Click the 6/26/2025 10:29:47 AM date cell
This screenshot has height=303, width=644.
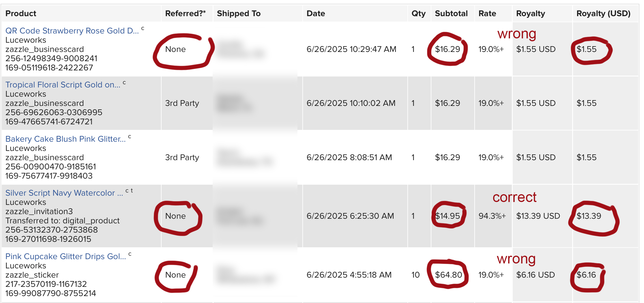[x=351, y=49]
